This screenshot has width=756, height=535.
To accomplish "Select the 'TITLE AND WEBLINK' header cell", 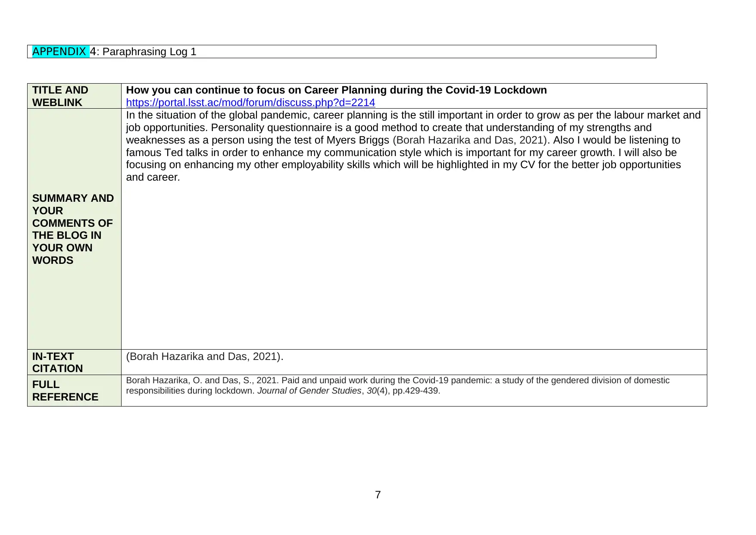I will pyautogui.click(x=74, y=96).
